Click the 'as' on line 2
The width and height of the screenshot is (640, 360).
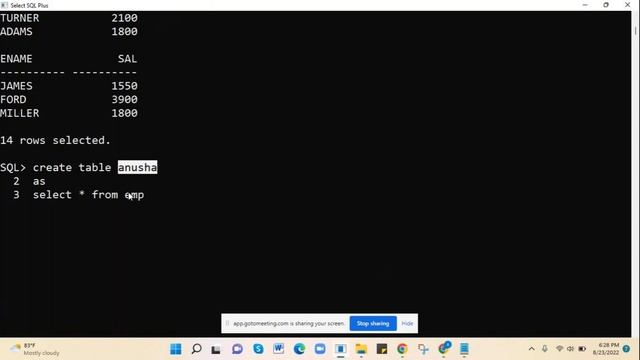39,181
